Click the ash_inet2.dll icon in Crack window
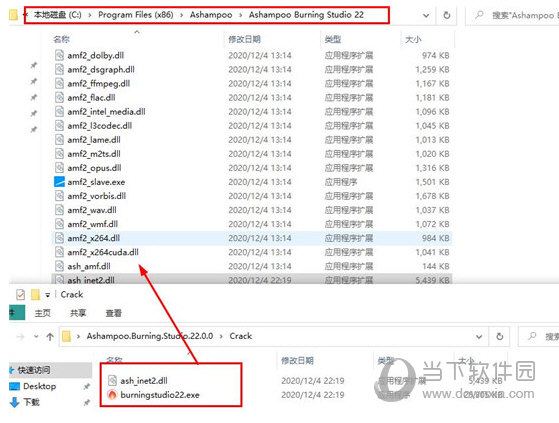 click(x=112, y=381)
